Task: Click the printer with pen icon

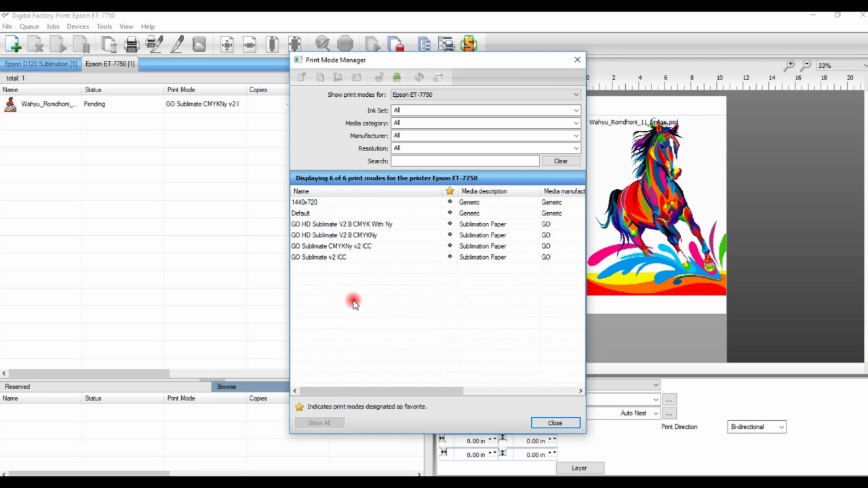Action: tap(154, 45)
